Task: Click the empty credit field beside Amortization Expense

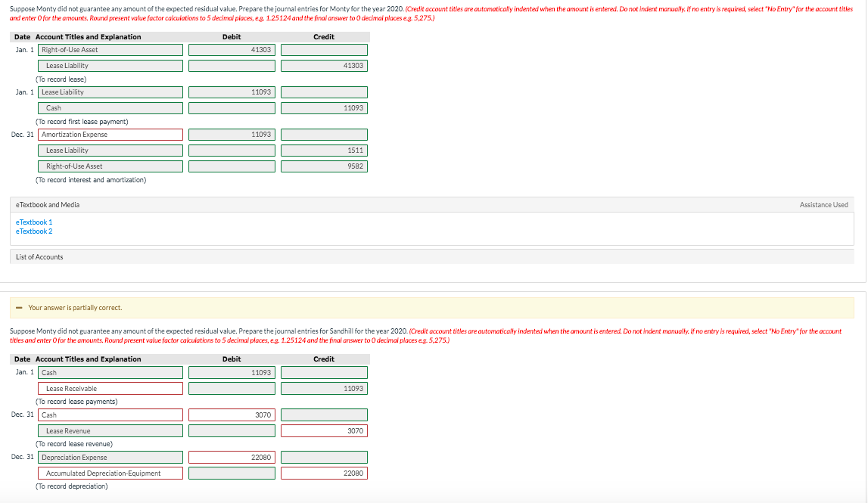Action: tap(324, 135)
